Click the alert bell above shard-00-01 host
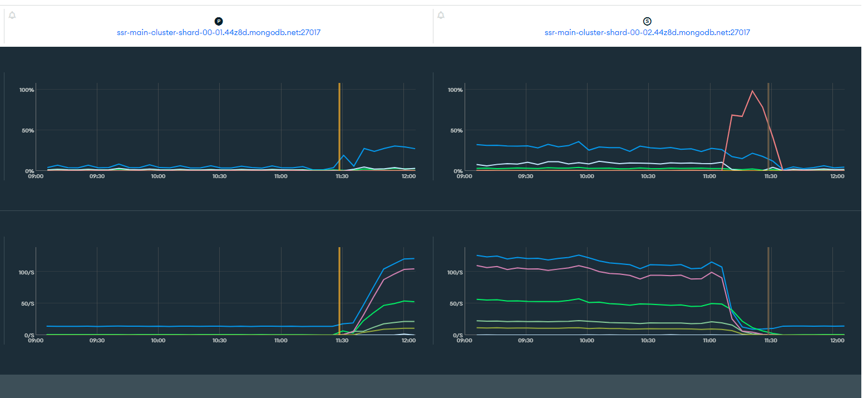This screenshot has height=398, width=868. 12,15
